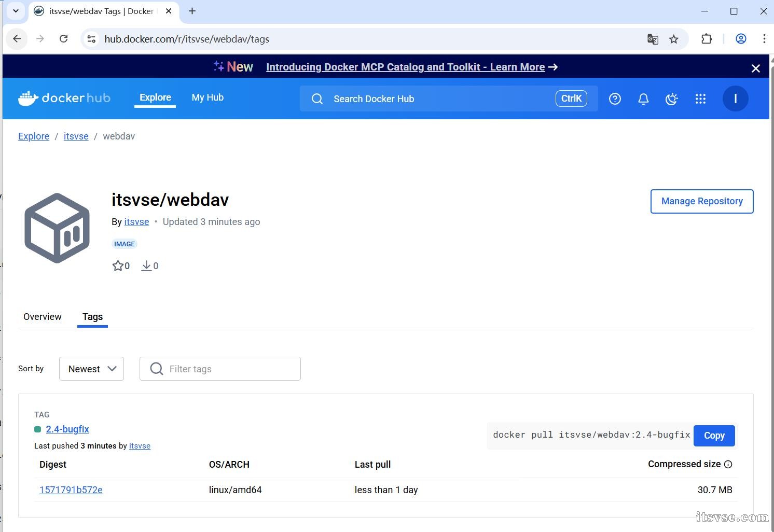Open digest 1571791b572e link
The image size is (774, 532).
point(71,490)
